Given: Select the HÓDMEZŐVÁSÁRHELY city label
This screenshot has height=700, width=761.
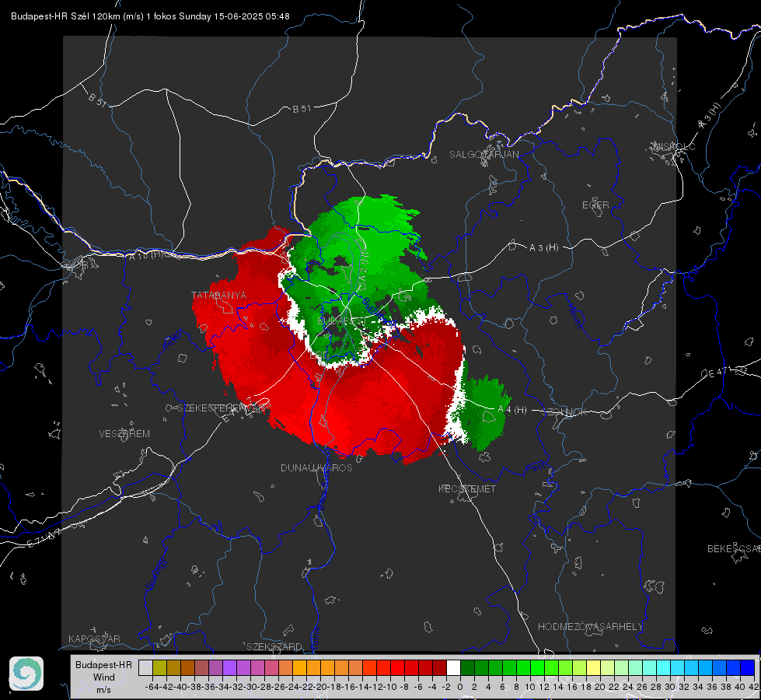Looking at the screenshot, I should tap(590, 626).
